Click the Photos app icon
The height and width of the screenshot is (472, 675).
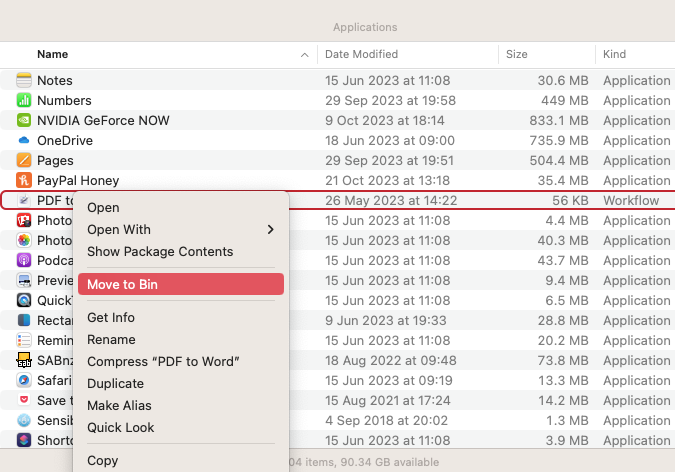[24, 240]
